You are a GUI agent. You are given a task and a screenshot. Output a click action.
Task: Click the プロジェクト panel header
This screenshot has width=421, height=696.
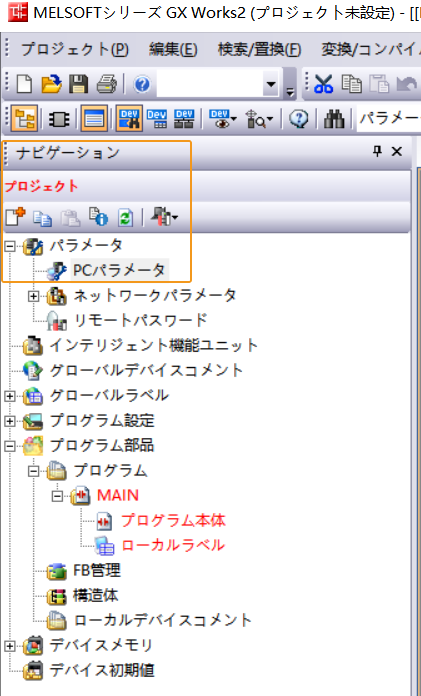[206, 186]
